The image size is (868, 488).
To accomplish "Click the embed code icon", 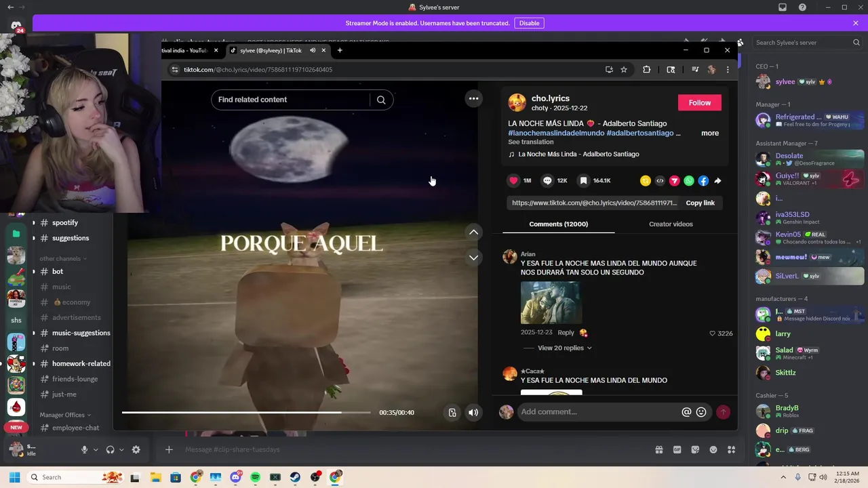I will 660,181.
